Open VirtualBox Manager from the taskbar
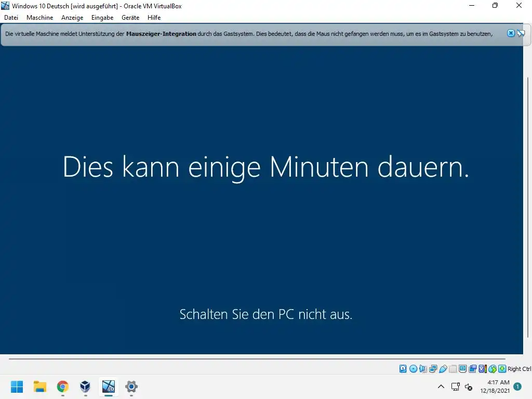The image size is (532, 399). click(x=85, y=387)
